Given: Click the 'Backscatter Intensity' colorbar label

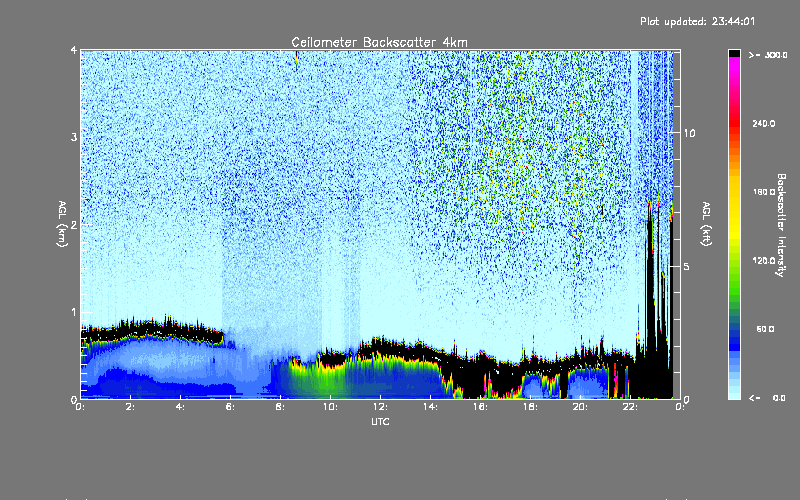Looking at the screenshot, I should 781,225.
